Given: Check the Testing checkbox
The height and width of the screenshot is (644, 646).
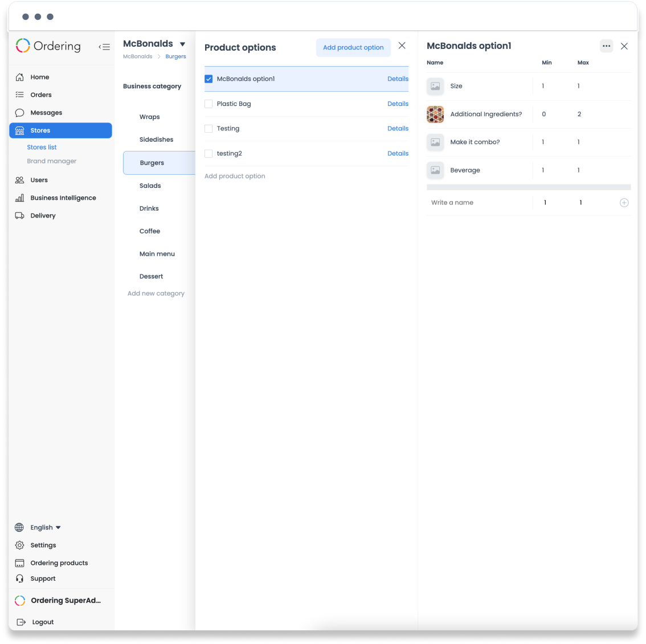Looking at the screenshot, I should pos(208,129).
